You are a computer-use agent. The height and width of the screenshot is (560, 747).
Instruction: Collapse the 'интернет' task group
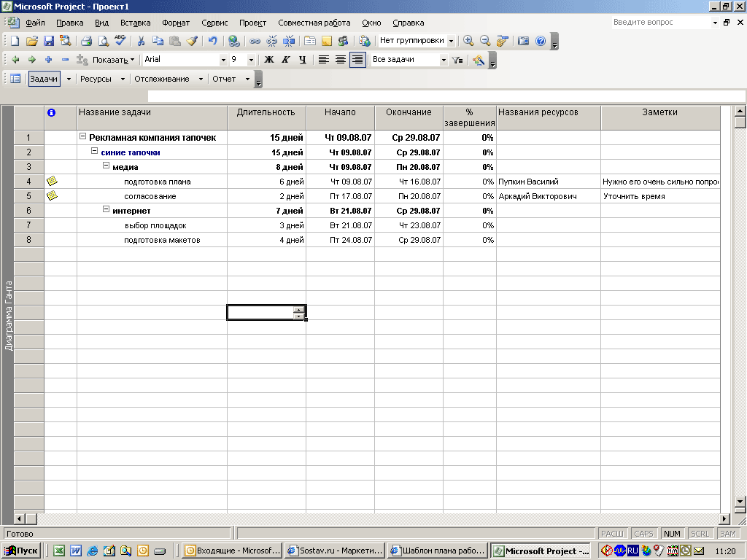tap(106, 210)
